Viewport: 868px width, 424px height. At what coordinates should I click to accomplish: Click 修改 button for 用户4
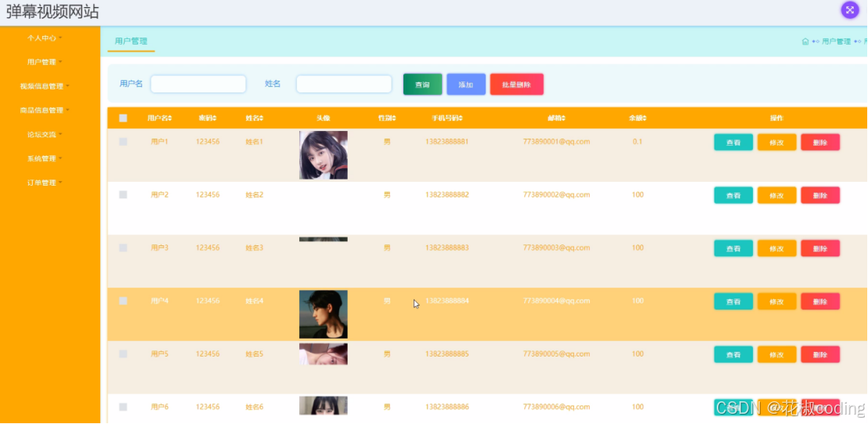coord(776,302)
